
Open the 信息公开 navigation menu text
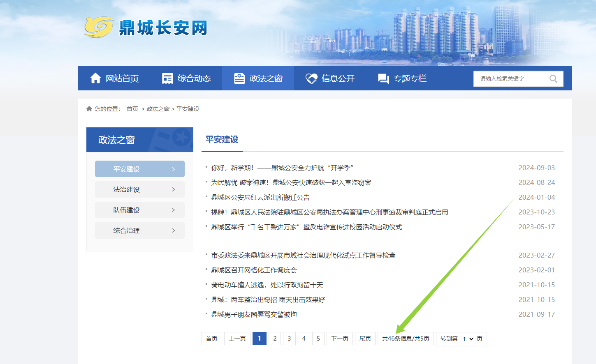click(338, 78)
